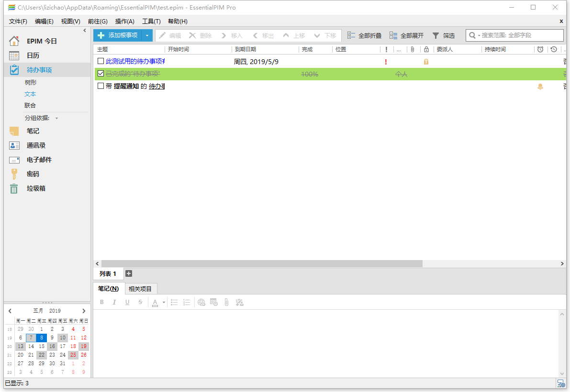Image resolution: width=570 pixels, height=392 pixels.
Task: Switch to the 相关项目 tab
Action: point(141,289)
